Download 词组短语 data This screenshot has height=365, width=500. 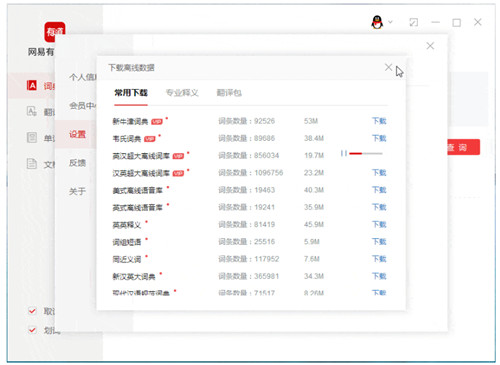click(379, 241)
